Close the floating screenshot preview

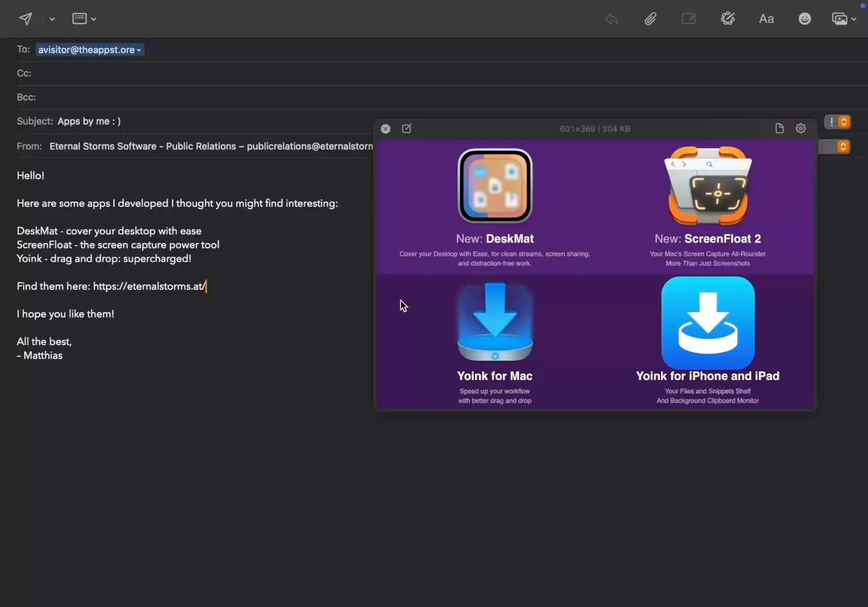[386, 129]
